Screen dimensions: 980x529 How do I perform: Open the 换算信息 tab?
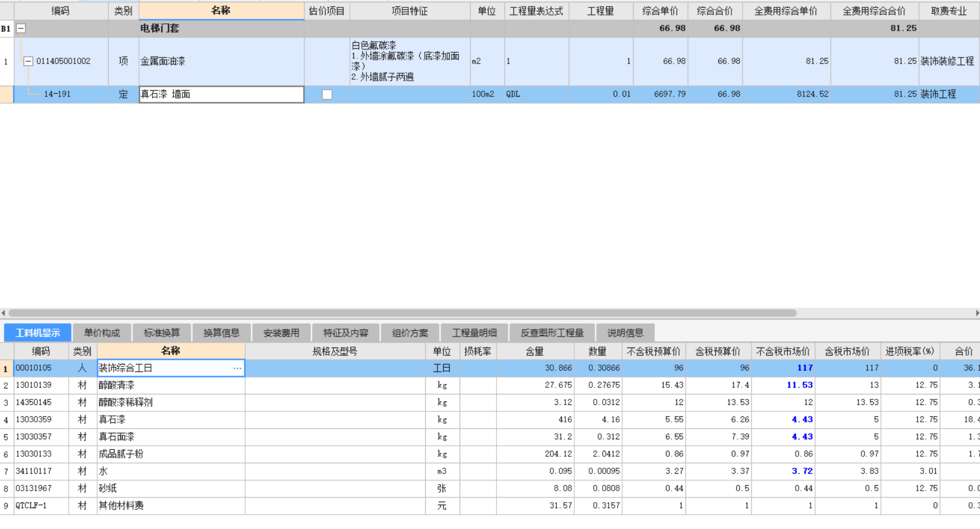pos(222,333)
